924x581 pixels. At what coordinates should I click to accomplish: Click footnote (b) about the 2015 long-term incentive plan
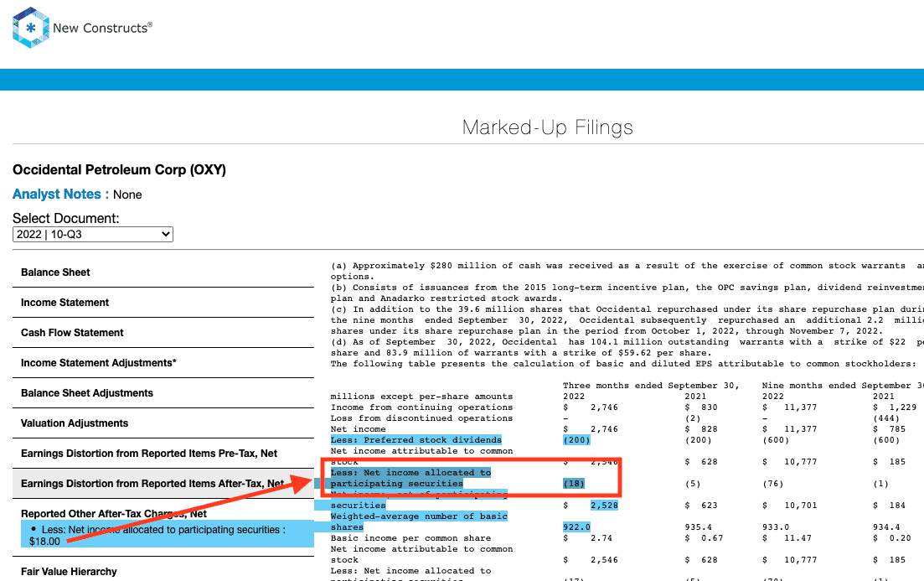coord(627,293)
